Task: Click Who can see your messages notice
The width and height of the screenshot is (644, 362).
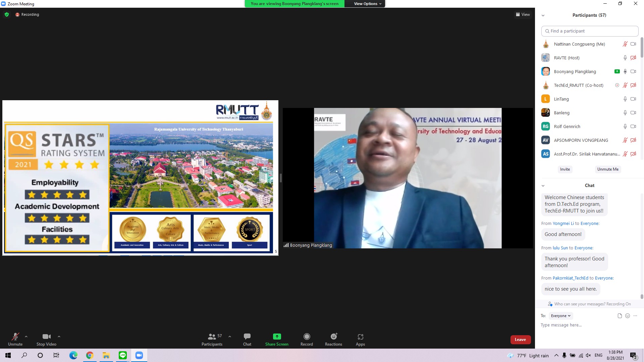Action: [x=589, y=304]
